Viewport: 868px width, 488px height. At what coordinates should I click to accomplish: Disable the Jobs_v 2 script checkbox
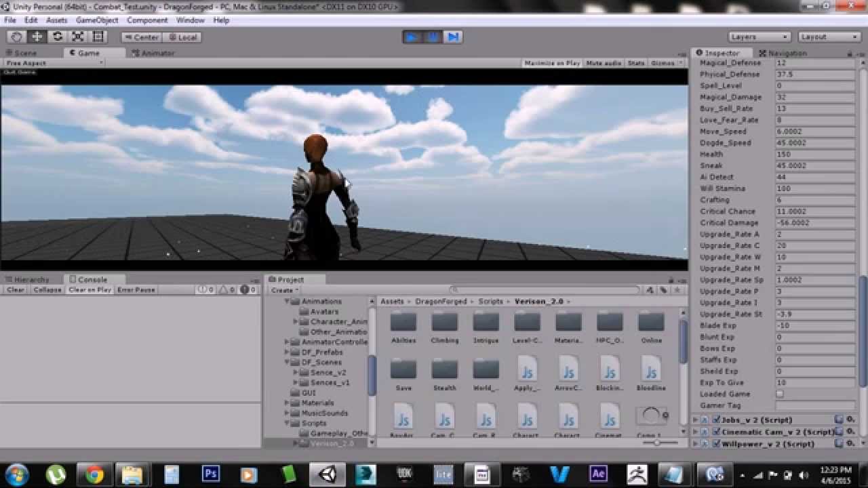pos(716,420)
